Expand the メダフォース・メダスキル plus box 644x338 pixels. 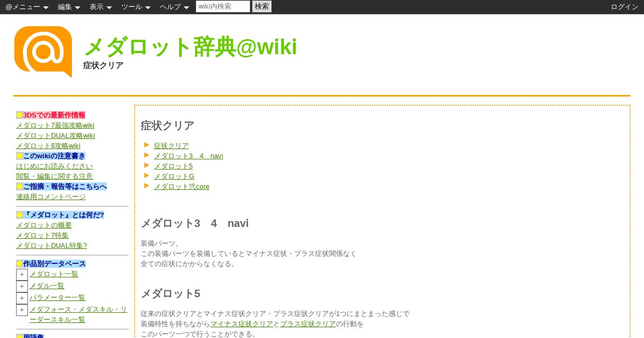(x=22, y=310)
